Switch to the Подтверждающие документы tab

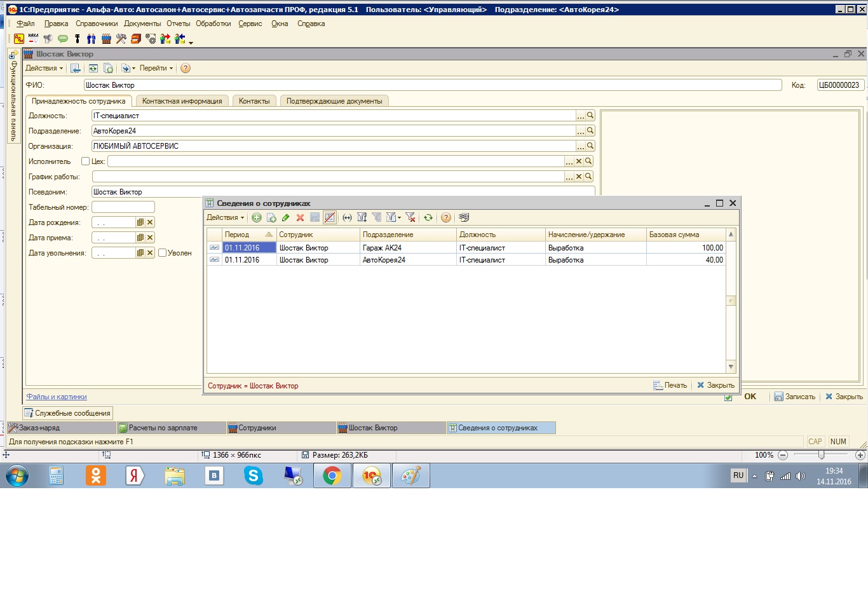(x=334, y=101)
